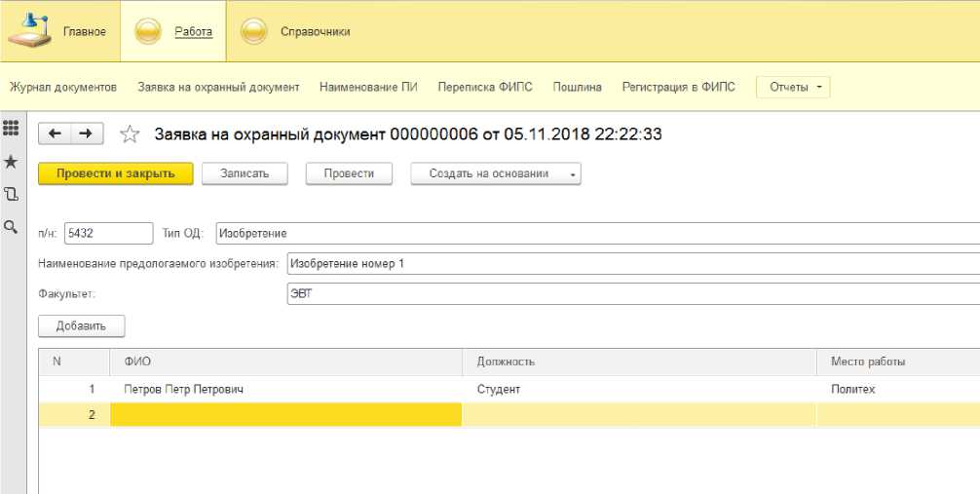Click the Добавить button
This screenshot has height=494, width=980.
(81, 325)
